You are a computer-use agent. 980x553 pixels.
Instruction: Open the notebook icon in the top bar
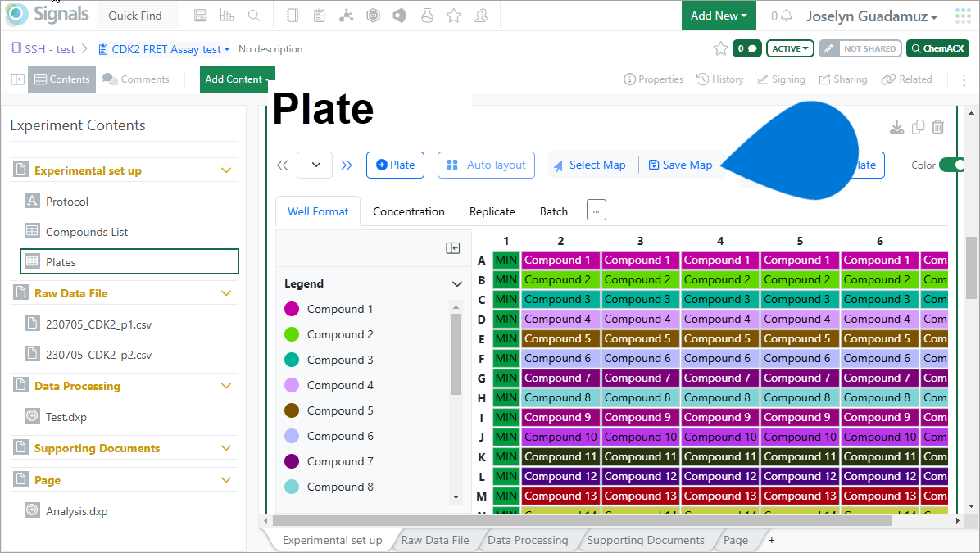point(293,16)
